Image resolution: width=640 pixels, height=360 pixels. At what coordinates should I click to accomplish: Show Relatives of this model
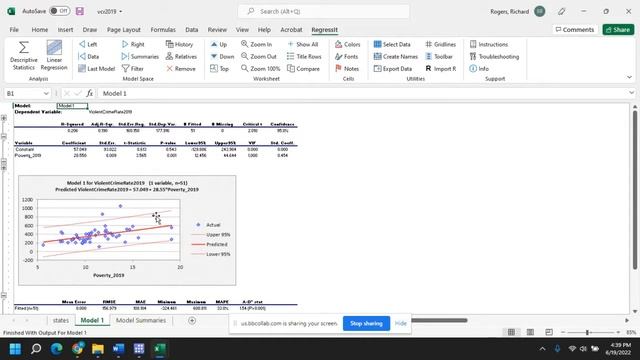(x=181, y=56)
